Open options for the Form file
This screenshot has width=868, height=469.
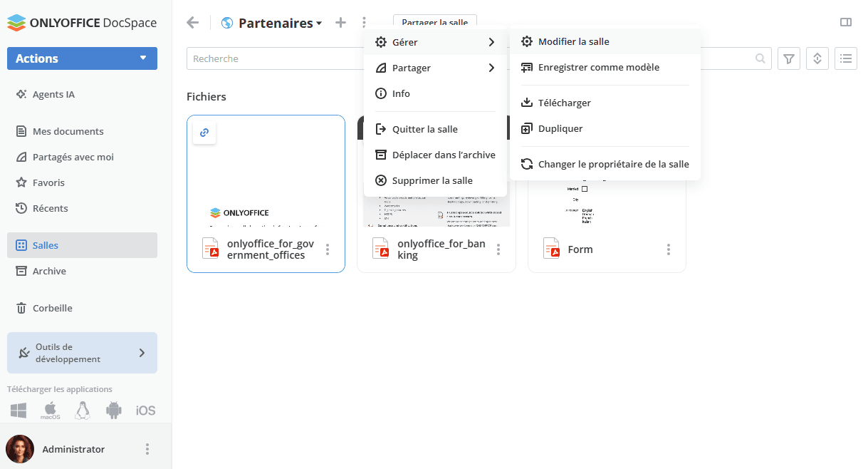pyautogui.click(x=669, y=249)
